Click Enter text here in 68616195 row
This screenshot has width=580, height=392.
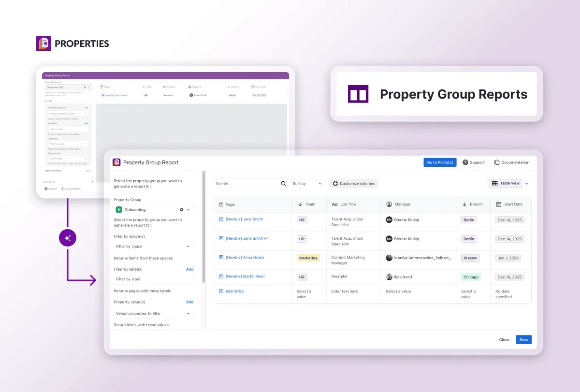345,291
